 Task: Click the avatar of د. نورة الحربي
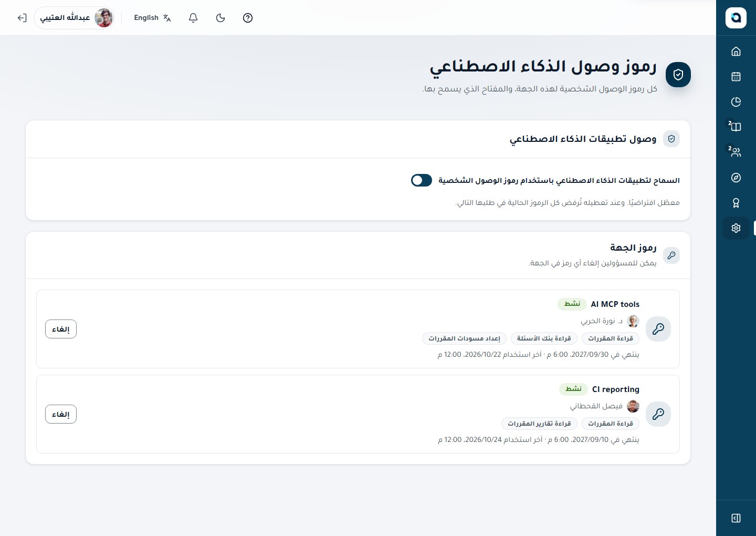tap(633, 321)
